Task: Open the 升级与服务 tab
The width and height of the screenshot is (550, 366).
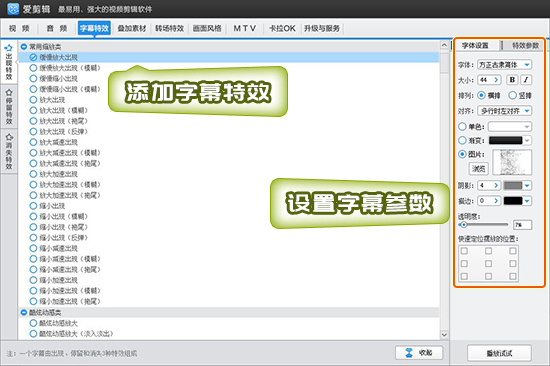Action: point(322,28)
